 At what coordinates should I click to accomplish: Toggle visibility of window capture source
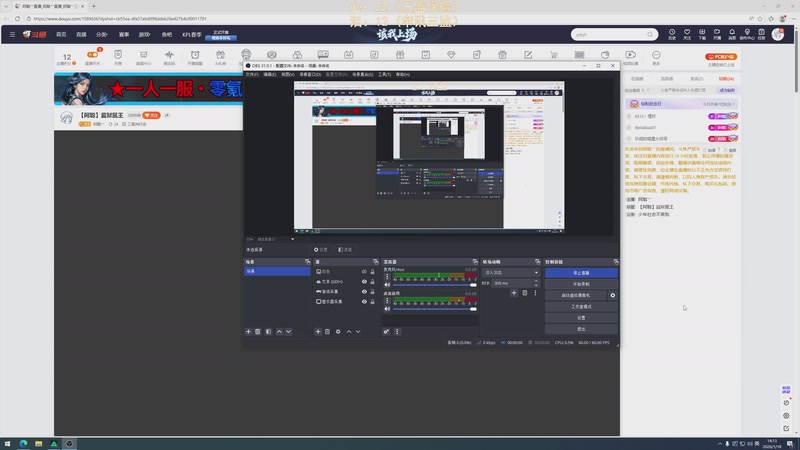coord(364,291)
